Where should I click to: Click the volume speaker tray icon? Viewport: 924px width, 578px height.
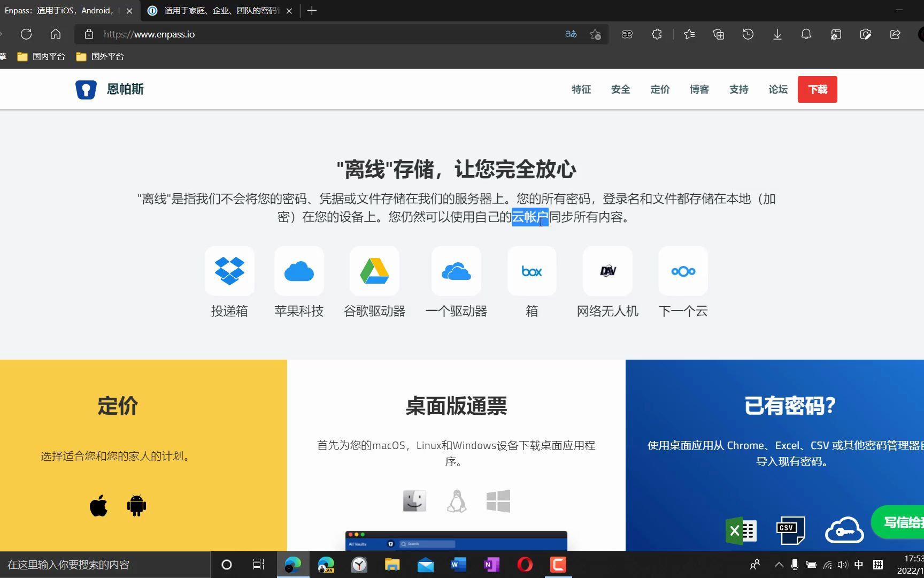click(843, 565)
